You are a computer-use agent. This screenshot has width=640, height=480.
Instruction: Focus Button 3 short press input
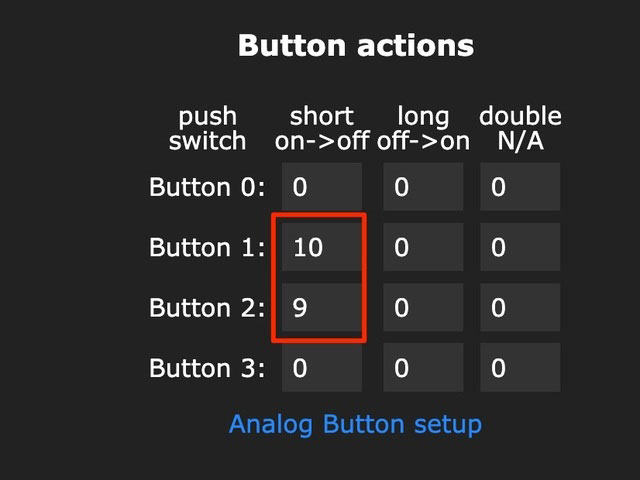point(322,368)
